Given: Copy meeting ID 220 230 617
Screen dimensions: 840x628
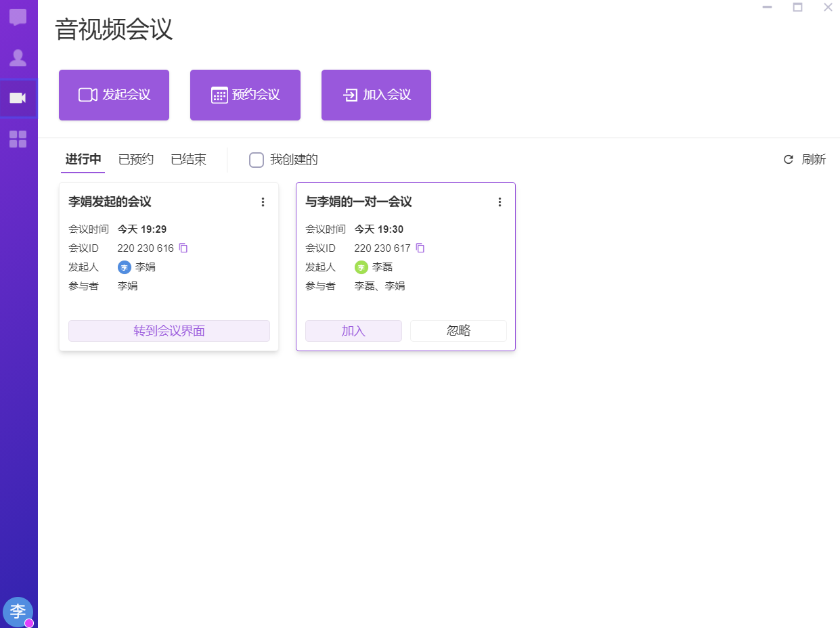Looking at the screenshot, I should 420,248.
